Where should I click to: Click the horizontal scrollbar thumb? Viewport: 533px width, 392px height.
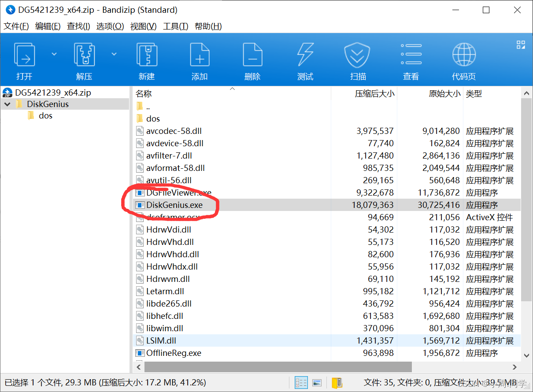coord(278,366)
